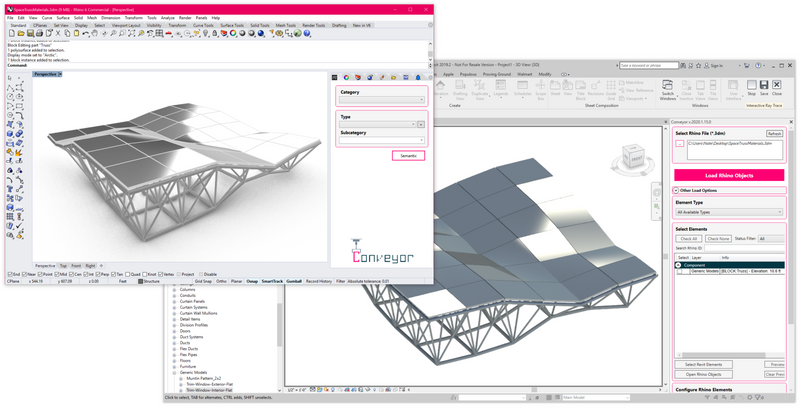Open the Status Filter dropdown in Revit Conveyor
Screen dimensions: 800x408
coord(771,239)
